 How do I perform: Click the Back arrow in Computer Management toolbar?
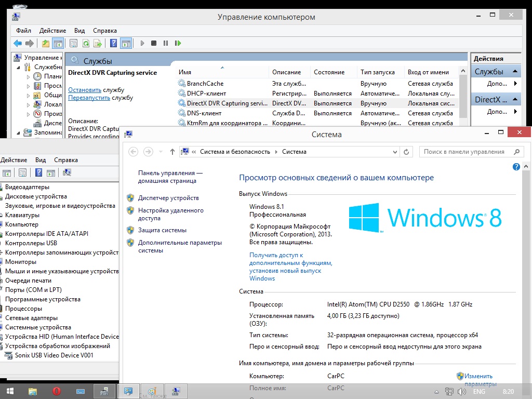[x=18, y=44]
